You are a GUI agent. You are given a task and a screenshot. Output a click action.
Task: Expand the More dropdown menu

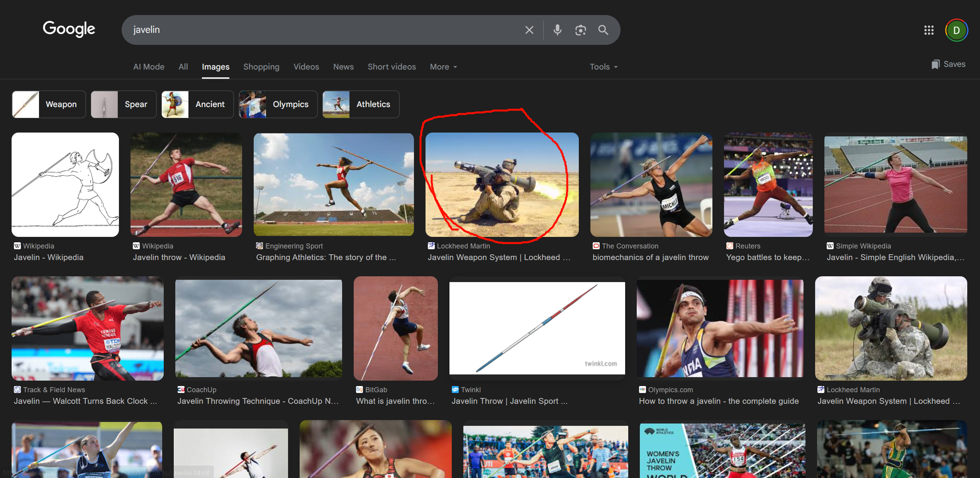(x=443, y=67)
